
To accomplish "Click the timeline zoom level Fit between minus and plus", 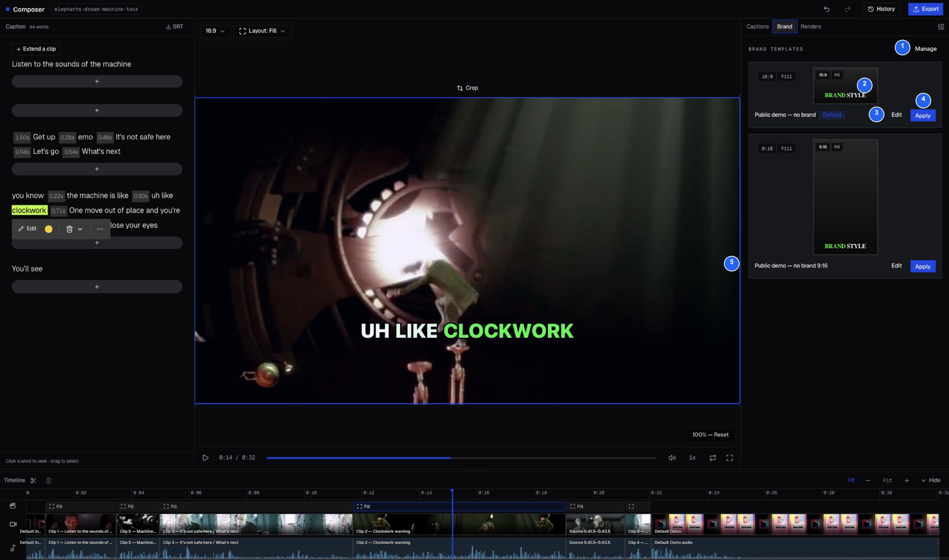I will 887,481.
